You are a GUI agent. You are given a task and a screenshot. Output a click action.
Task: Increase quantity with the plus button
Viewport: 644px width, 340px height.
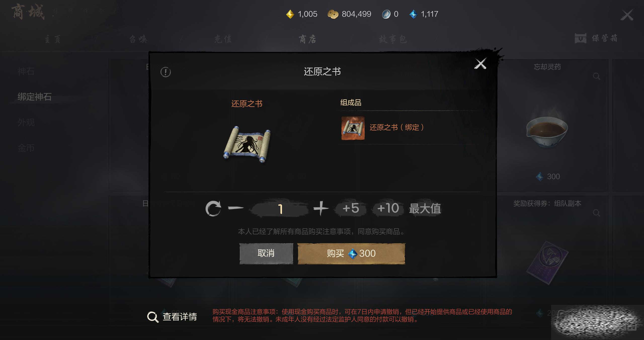click(321, 208)
